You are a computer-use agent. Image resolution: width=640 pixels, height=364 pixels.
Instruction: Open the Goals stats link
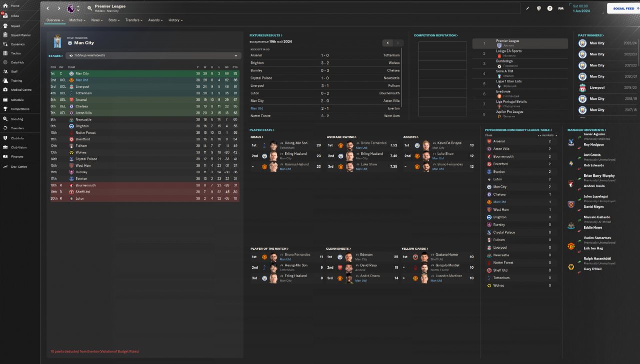[x=256, y=137]
